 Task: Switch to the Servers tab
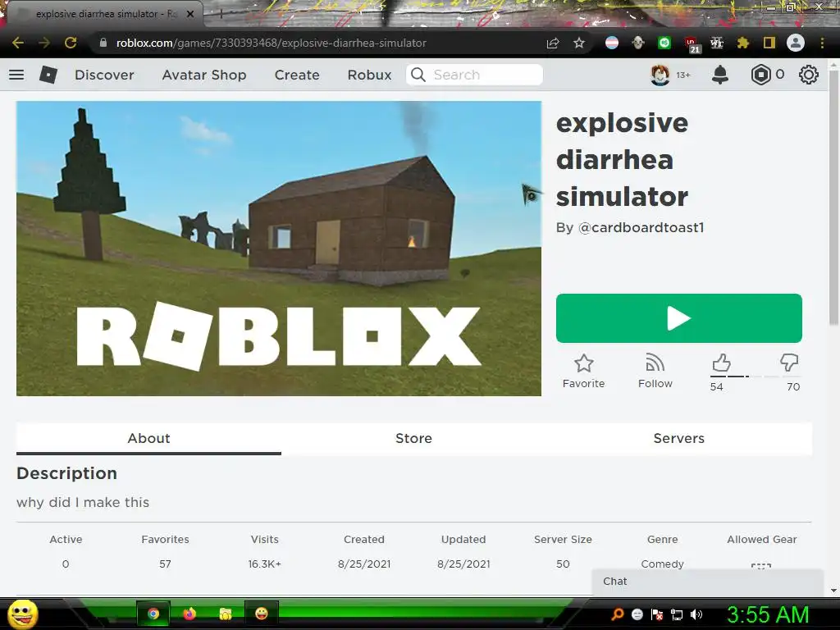point(678,438)
